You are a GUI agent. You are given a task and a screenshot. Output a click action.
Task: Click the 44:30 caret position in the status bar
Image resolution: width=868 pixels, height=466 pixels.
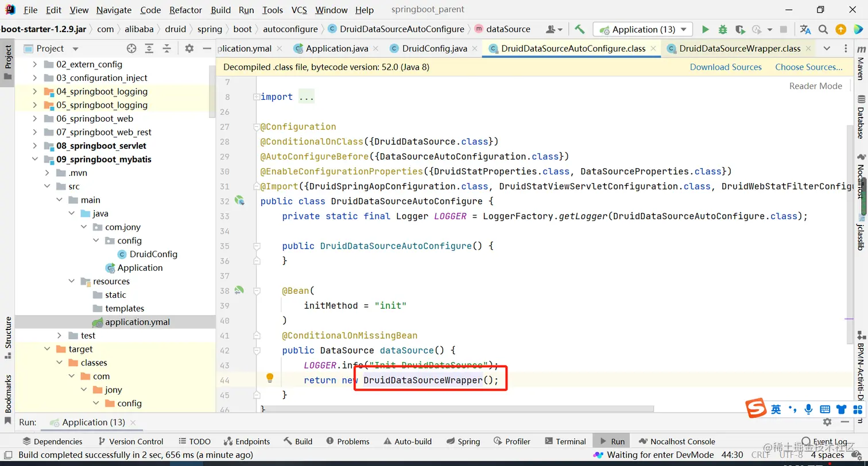tap(732, 455)
